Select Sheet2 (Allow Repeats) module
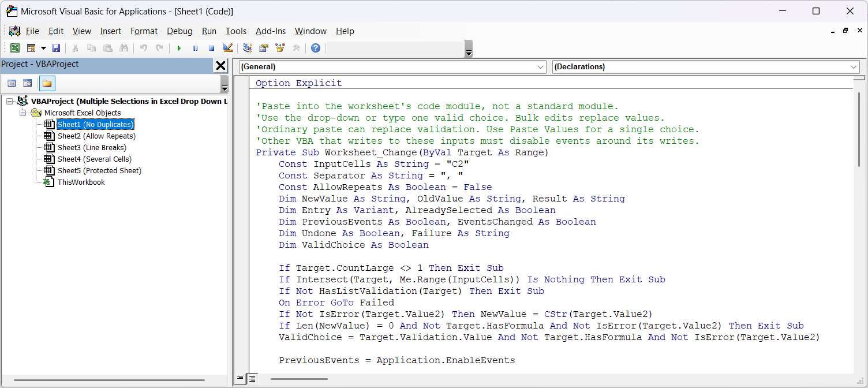 tap(96, 136)
